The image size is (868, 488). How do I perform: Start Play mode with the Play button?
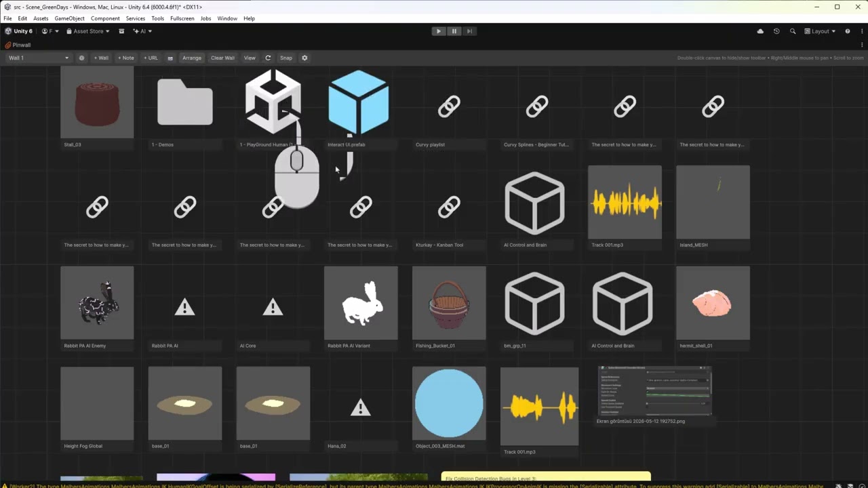coord(439,31)
